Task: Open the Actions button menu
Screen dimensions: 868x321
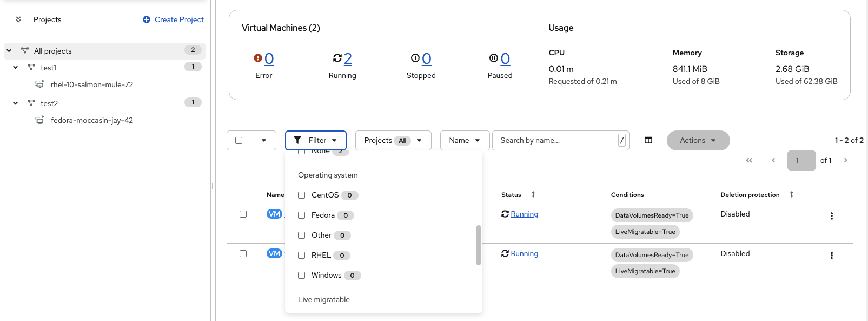Action: tap(698, 140)
